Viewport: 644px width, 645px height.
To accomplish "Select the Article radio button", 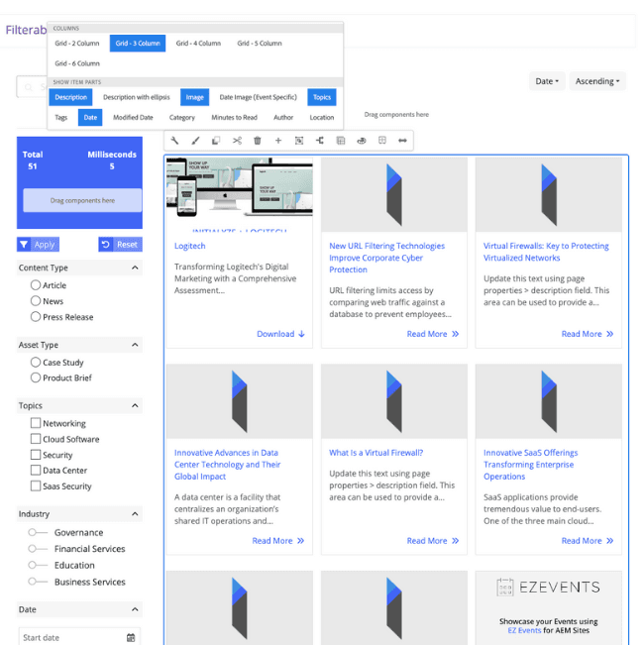I will pyautogui.click(x=36, y=285).
